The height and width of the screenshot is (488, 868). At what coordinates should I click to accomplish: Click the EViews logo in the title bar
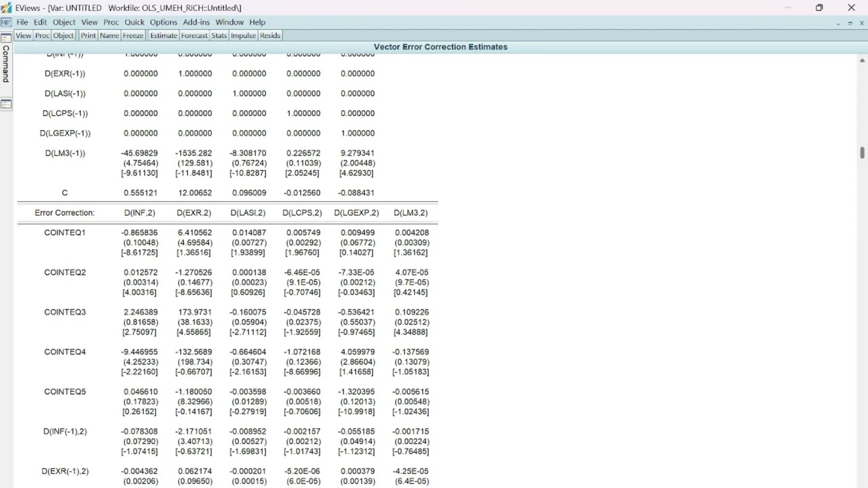(6, 7)
